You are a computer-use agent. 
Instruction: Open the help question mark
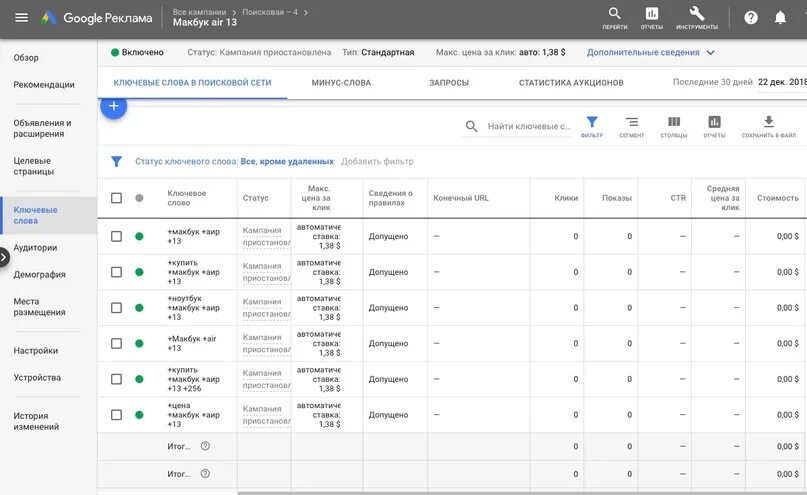tap(751, 18)
